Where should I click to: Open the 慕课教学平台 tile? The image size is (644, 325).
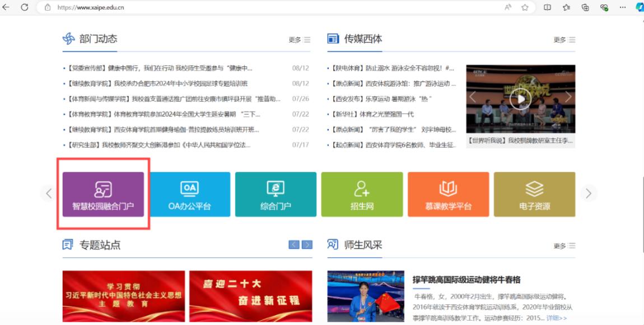pyautogui.click(x=448, y=194)
